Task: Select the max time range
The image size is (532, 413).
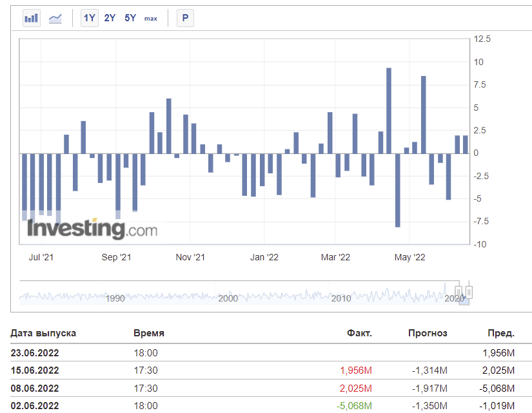Action: point(151,19)
